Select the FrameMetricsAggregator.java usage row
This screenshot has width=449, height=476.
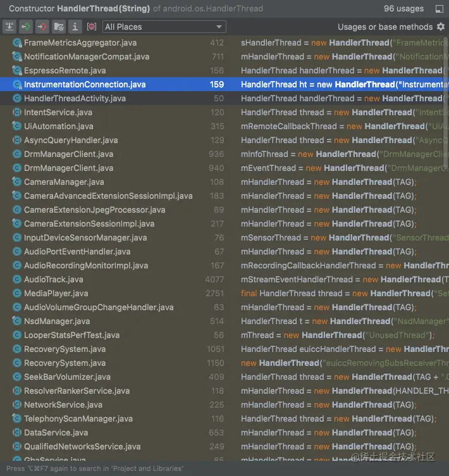pos(225,43)
